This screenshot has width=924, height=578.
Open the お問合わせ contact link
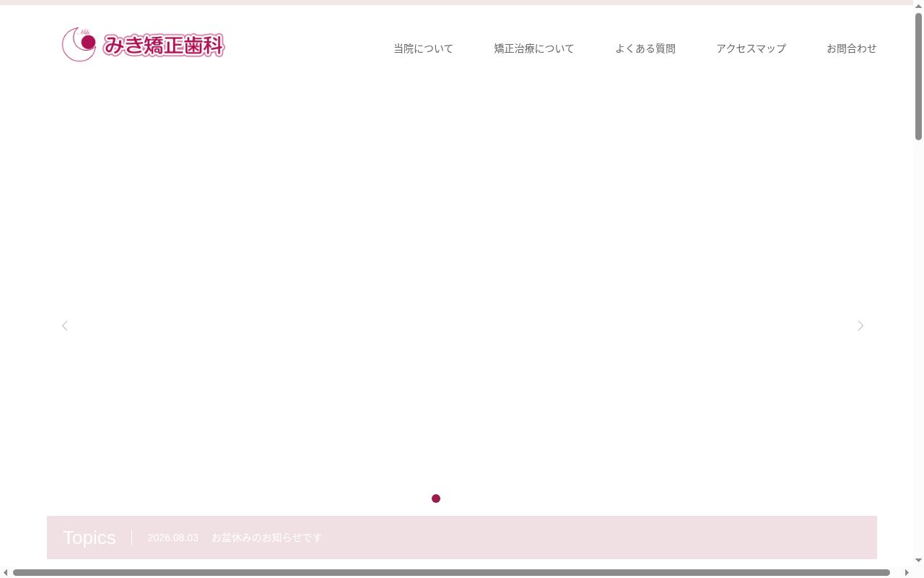[x=852, y=48]
